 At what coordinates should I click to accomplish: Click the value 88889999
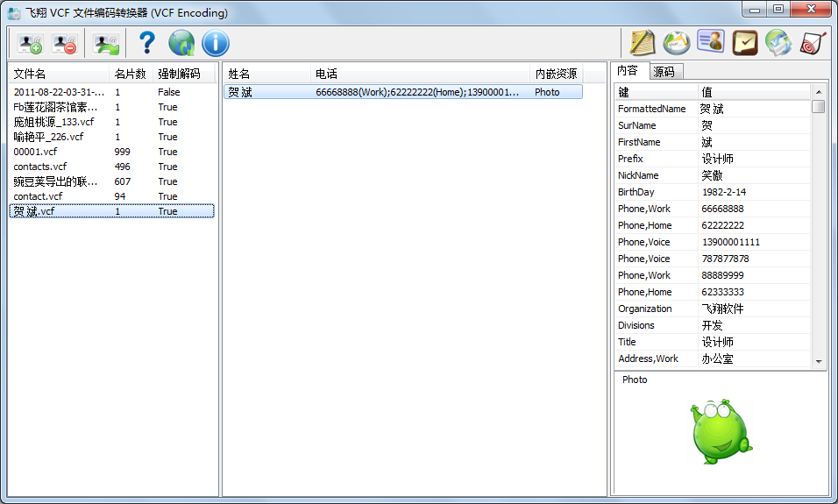722,275
